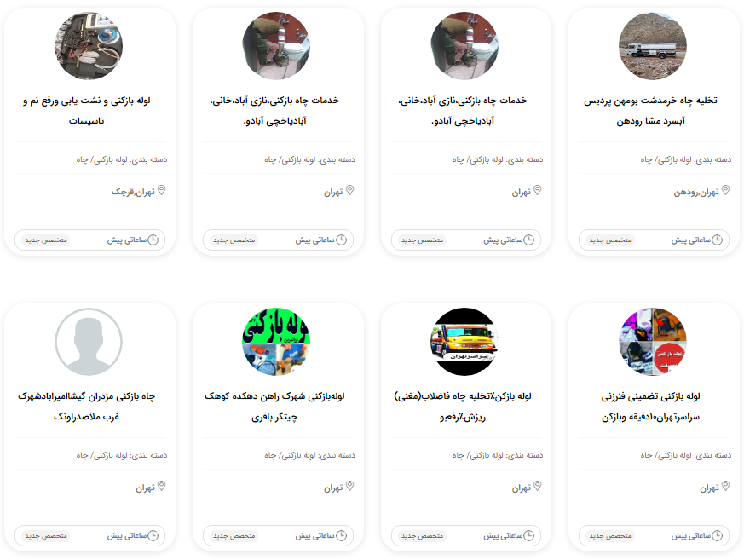Open default gray avatar placeholder
Screen dimensions: 744x560
89,342
